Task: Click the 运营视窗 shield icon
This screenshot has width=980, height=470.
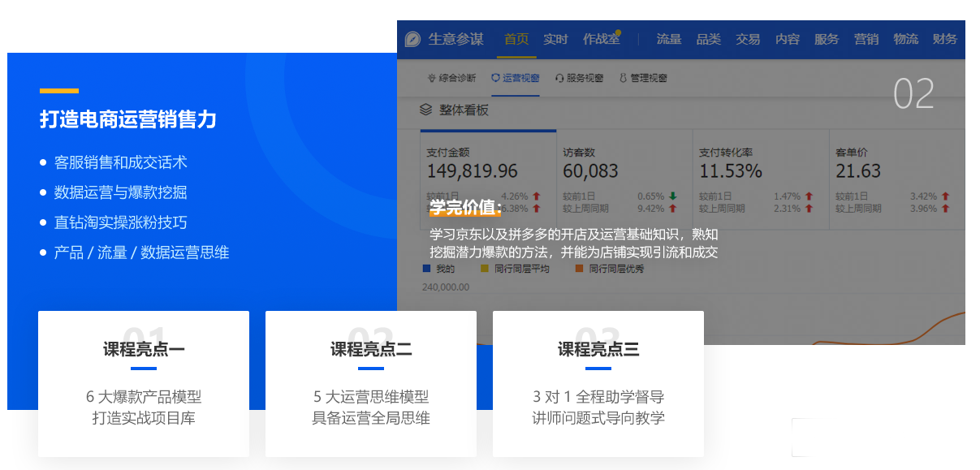Action: pyautogui.click(x=495, y=79)
